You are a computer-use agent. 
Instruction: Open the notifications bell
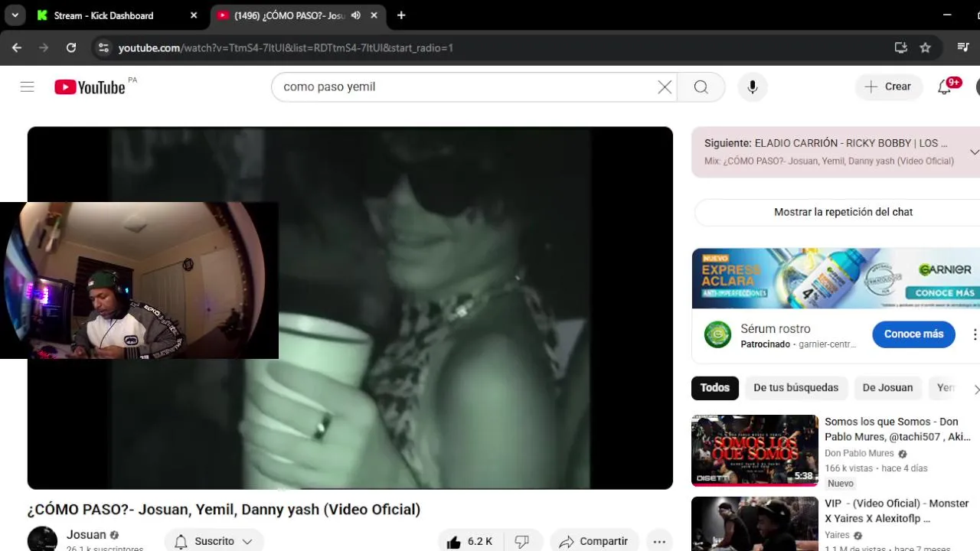coord(945,86)
